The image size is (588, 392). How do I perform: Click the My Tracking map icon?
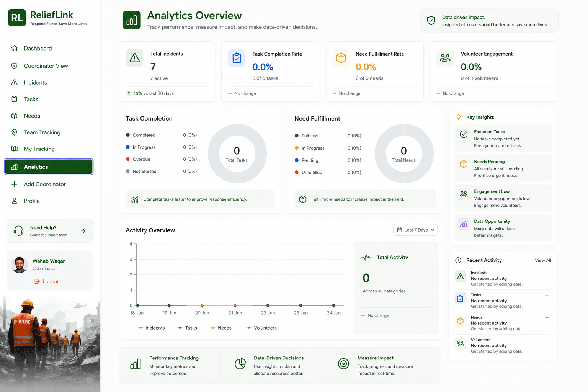click(14, 149)
